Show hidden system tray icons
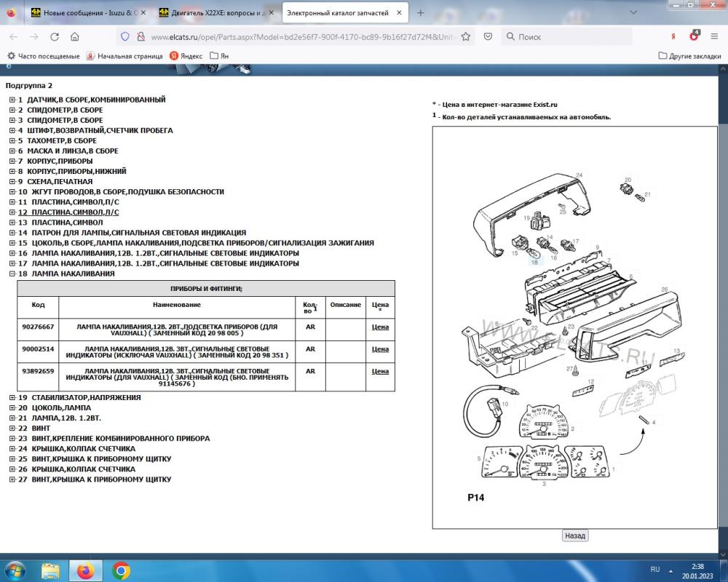The image size is (728, 582). click(x=670, y=570)
